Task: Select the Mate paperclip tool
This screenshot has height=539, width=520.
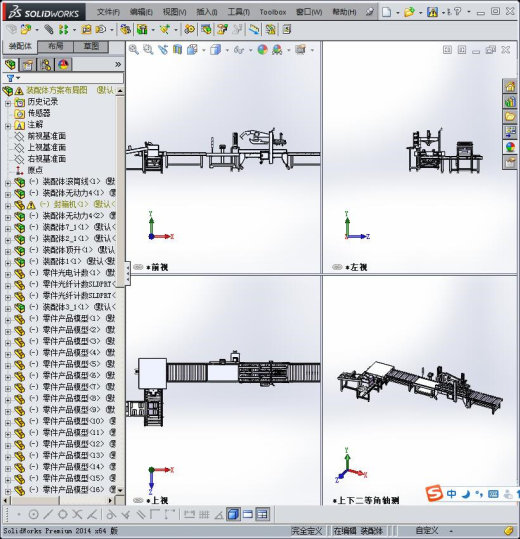Action: point(49,30)
